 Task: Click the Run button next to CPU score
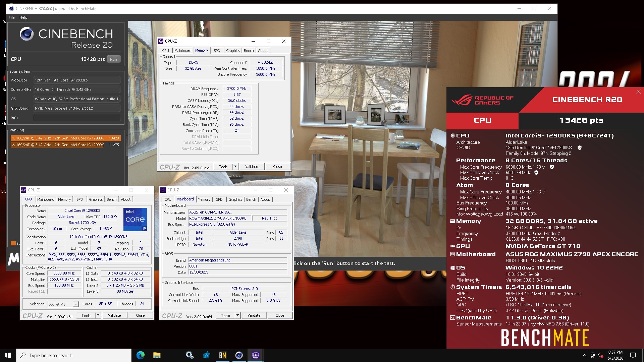[113, 59]
